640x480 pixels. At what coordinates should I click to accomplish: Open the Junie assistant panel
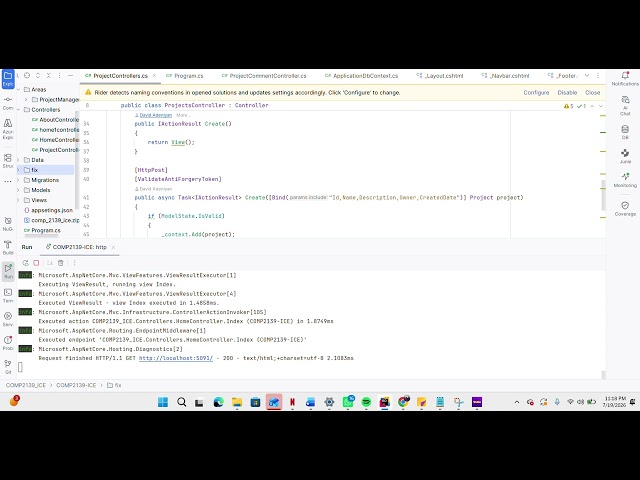click(625, 156)
